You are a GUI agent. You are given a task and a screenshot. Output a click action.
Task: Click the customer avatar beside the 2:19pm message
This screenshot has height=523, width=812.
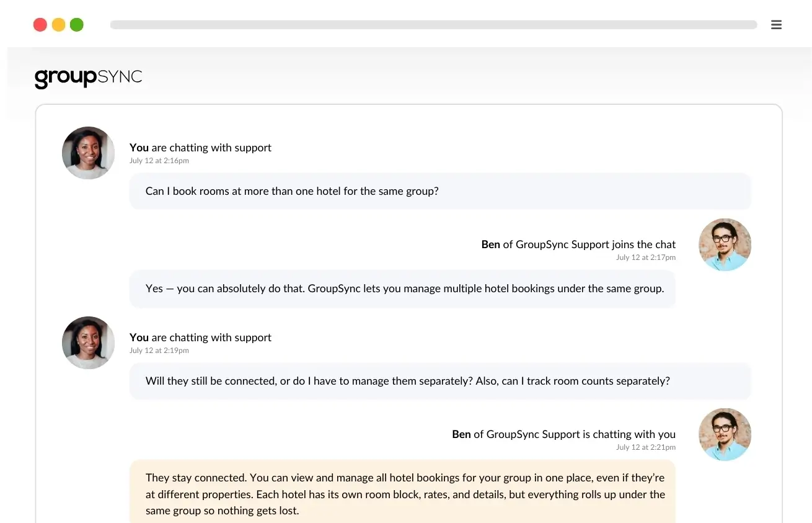click(89, 343)
